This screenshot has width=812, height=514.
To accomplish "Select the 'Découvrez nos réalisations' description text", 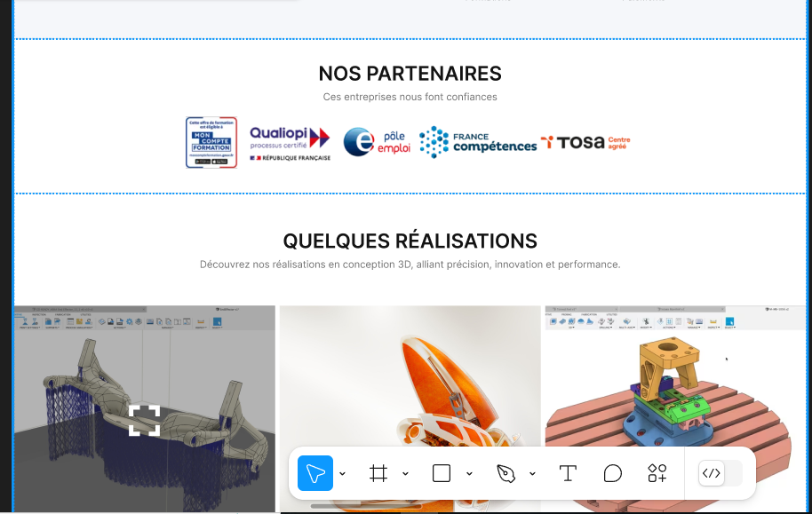I will pos(410,265).
